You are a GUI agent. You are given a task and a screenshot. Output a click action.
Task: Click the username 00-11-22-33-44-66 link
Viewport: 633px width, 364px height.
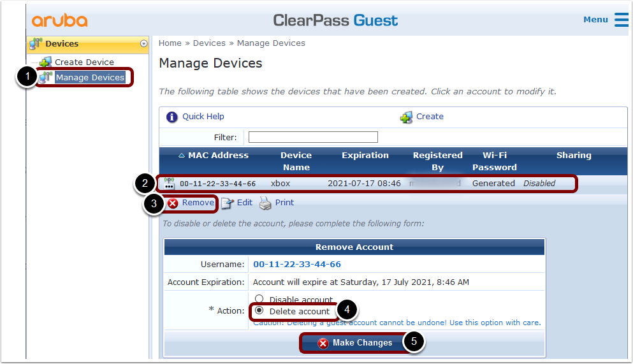pyautogui.click(x=297, y=265)
